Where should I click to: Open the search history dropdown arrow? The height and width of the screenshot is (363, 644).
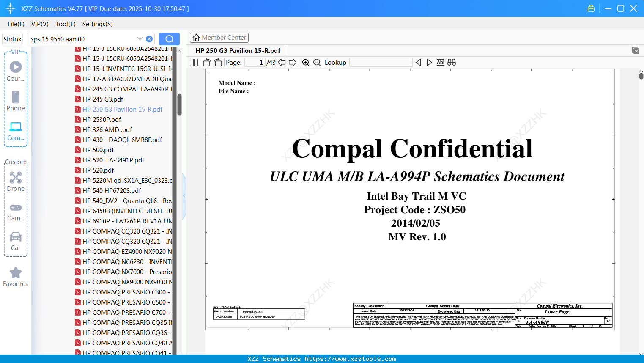point(140,39)
